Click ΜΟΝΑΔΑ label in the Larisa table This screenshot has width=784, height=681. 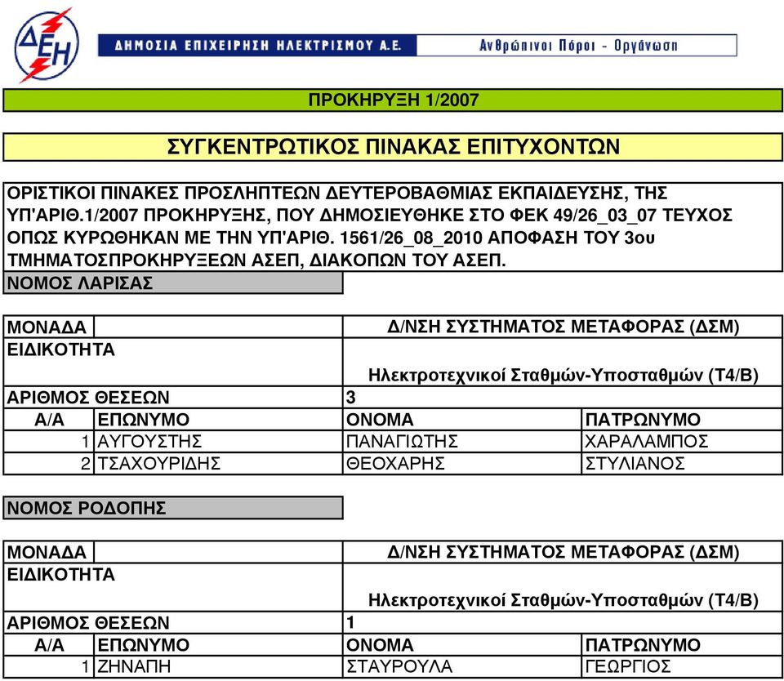click(47, 327)
